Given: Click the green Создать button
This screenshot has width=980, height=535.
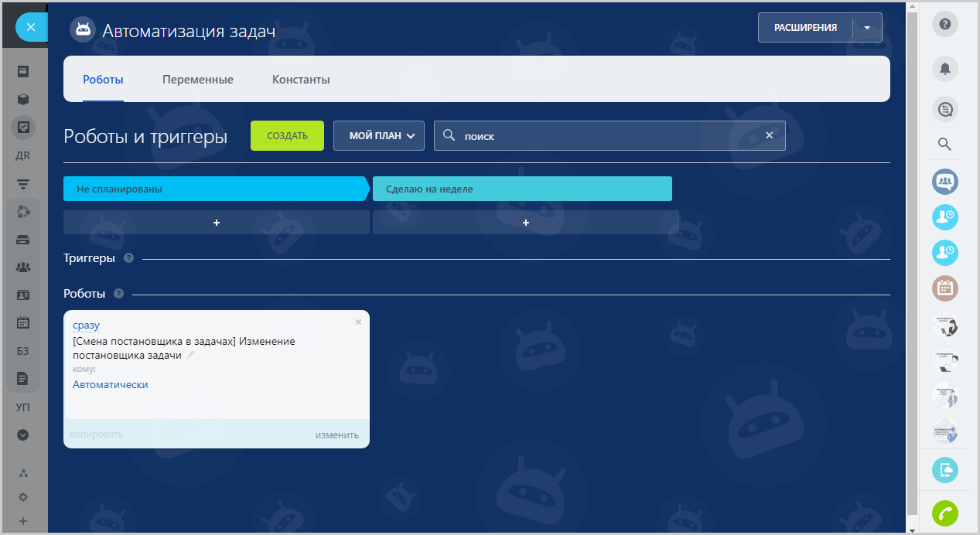Looking at the screenshot, I should pyautogui.click(x=287, y=135).
